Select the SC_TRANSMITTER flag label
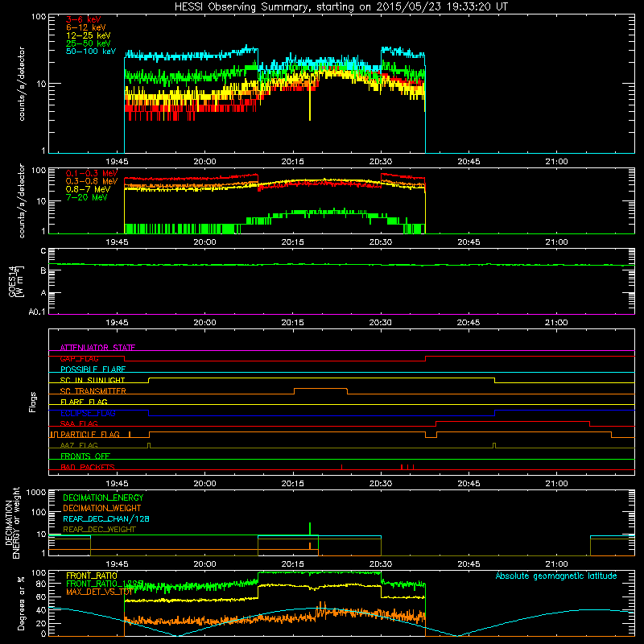 coord(93,391)
